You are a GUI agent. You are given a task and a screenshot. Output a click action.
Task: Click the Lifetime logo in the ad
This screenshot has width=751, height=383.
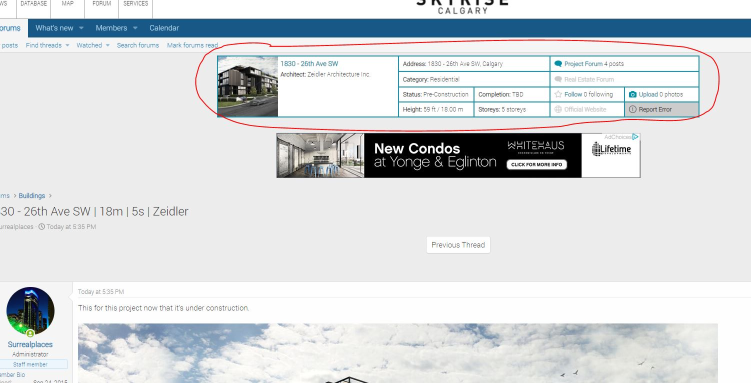[611, 149]
